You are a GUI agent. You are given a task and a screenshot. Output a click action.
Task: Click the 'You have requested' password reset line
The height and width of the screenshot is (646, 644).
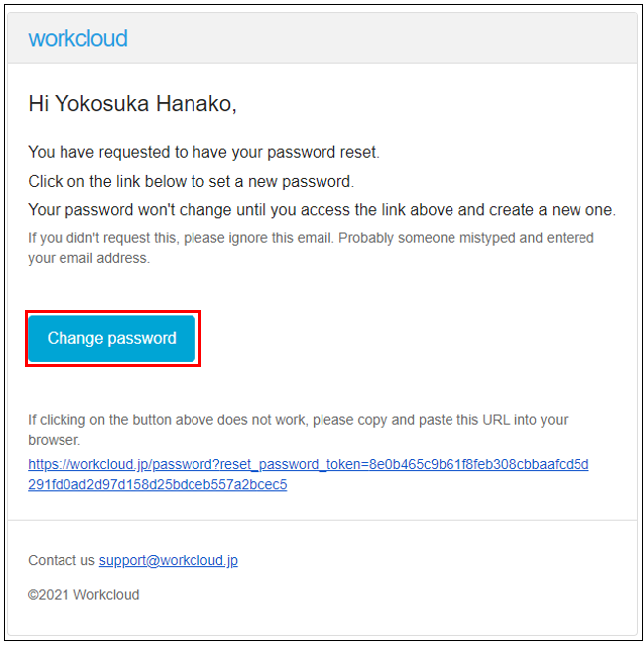[x=203, y=152]
